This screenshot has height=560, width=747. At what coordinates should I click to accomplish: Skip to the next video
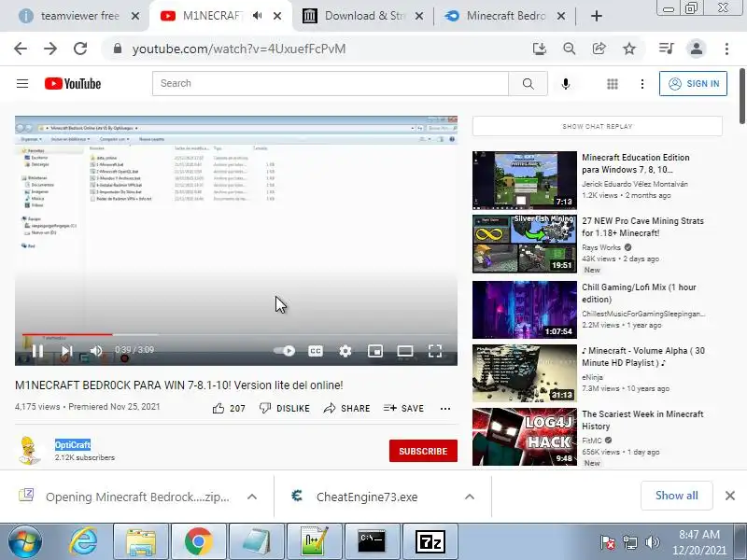66,352
